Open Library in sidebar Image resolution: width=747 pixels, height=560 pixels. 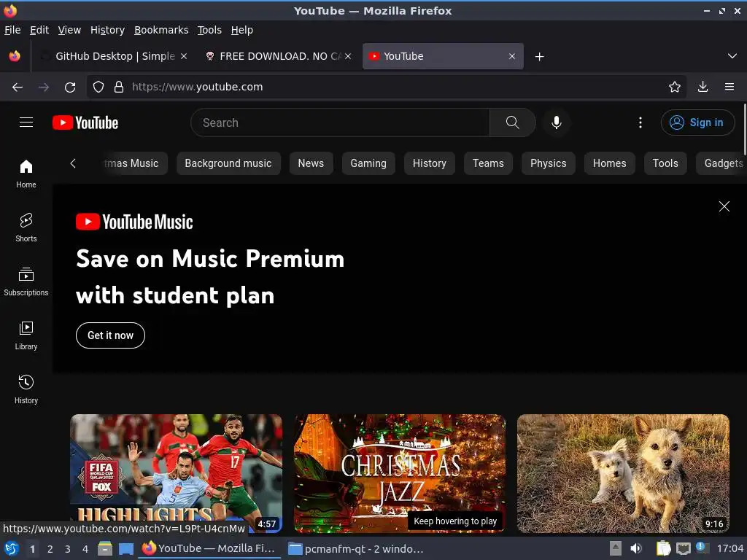[26, 335]
